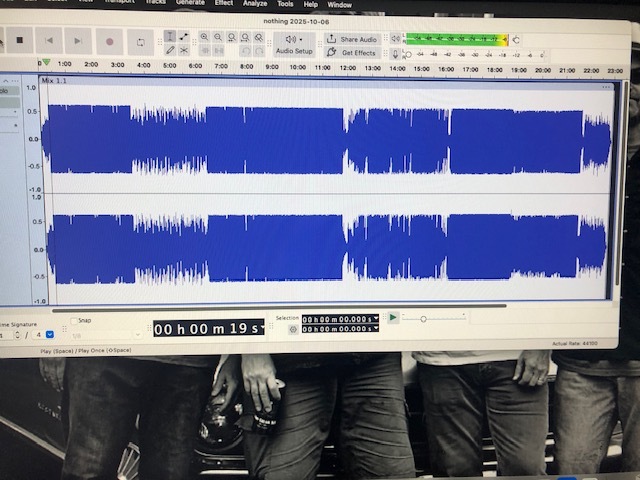Click the Get Effects button

click(x=351, y=52)
